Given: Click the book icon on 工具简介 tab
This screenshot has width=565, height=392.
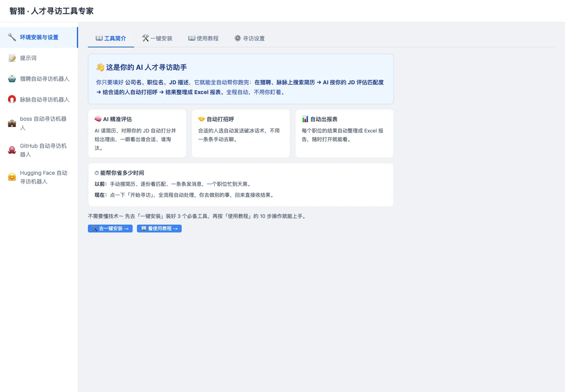Looking at the screenshot, I should pos(99,38).
